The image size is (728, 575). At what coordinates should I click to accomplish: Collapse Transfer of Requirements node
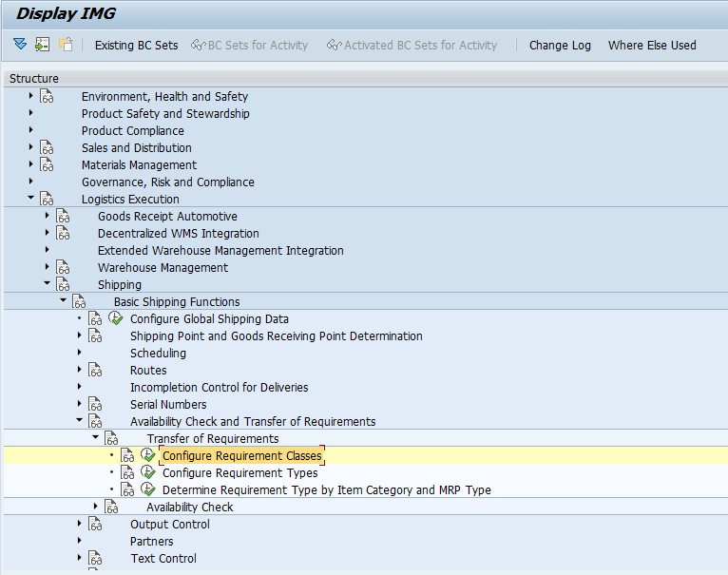point(96,437)
